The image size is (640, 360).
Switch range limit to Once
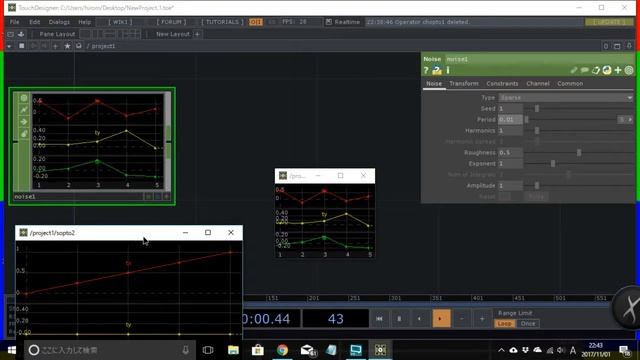click(x=528, y=324)
